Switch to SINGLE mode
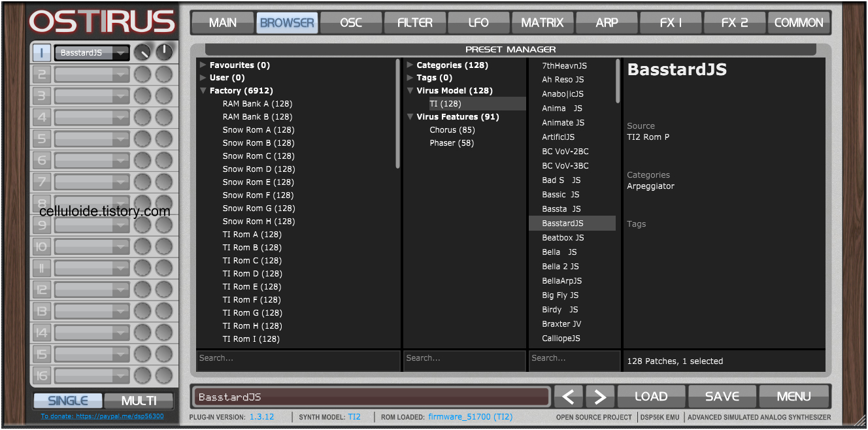Viewport: 868px width, 430px height. tap(68, 401)
